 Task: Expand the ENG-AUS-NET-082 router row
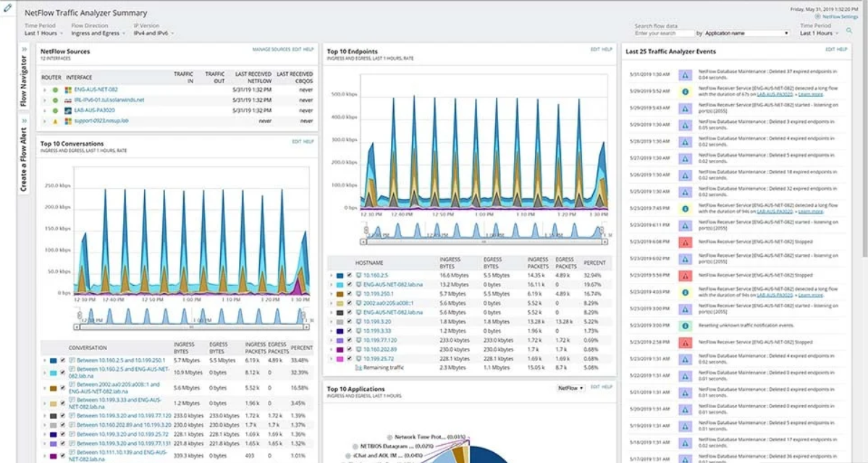[45, 90]
